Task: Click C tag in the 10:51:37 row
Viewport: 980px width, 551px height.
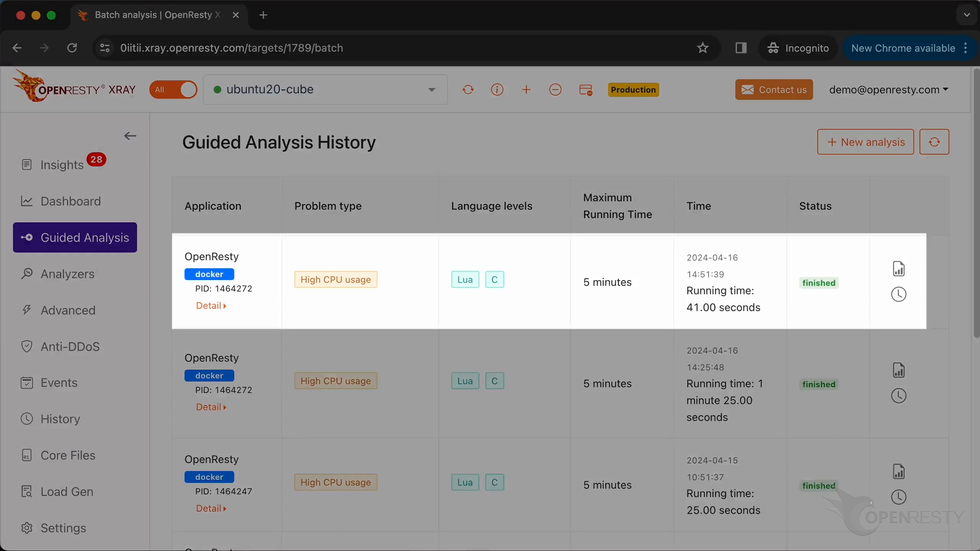Action: [x=495, y=482]
